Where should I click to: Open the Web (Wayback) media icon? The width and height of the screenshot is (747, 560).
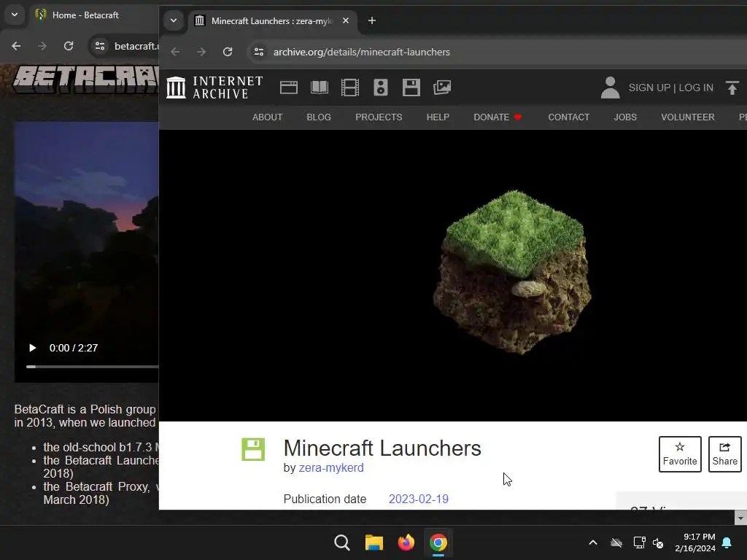point(289,87)
